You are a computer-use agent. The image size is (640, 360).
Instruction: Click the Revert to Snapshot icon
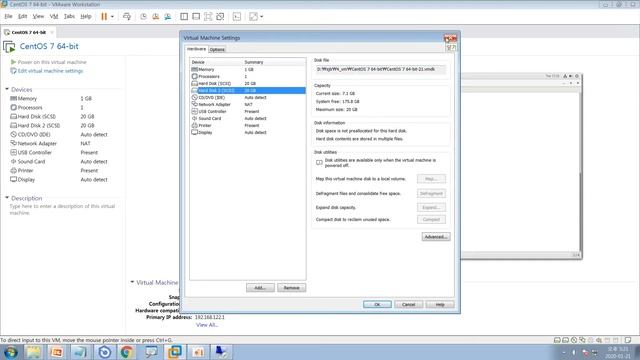[x=156, y=16]
